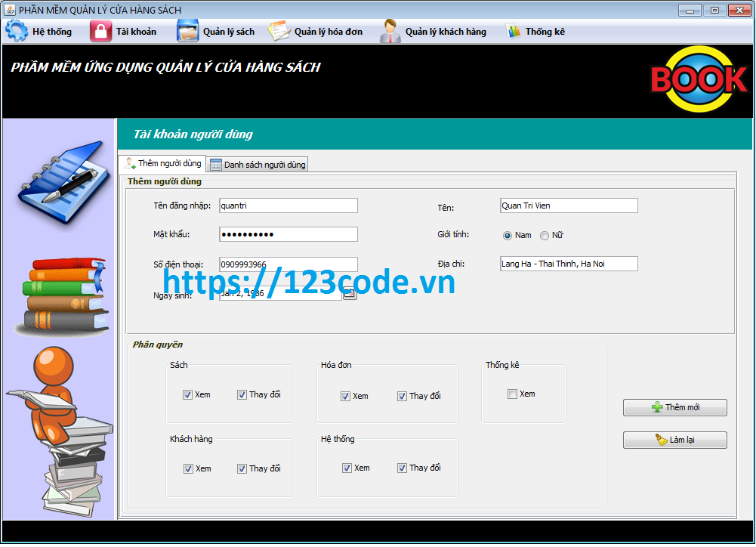Select the Thêm người dùng tab
This screenshot has height=547, width=756.
pos(162,164)
